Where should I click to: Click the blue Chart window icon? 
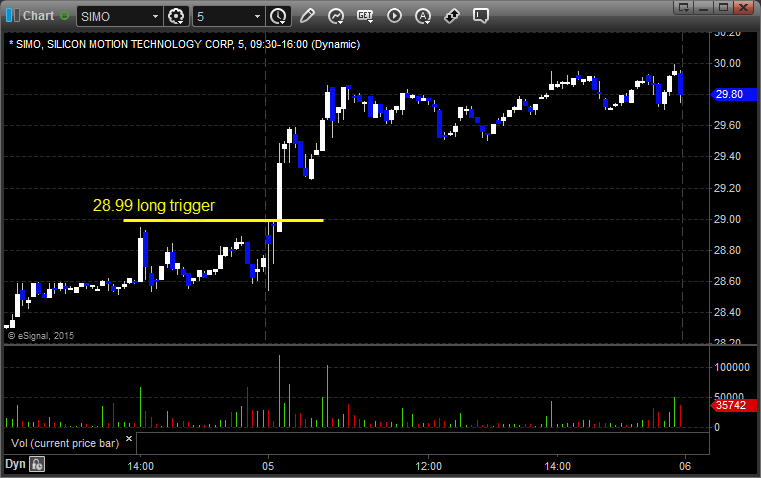[13, 16]
